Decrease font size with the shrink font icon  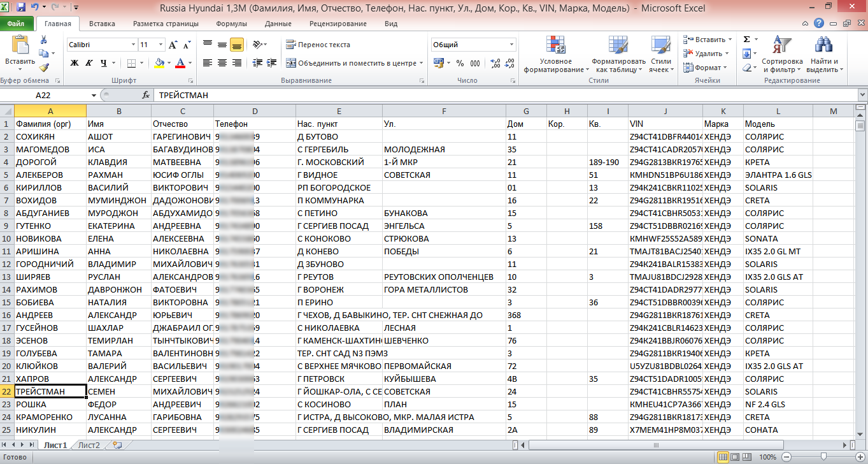(187, 45)
